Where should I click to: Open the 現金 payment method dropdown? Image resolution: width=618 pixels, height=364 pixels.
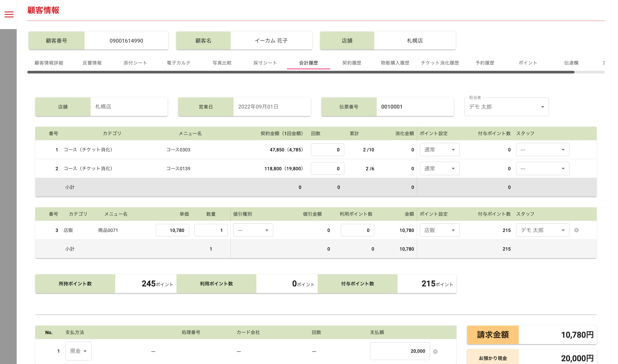point(78,351)
